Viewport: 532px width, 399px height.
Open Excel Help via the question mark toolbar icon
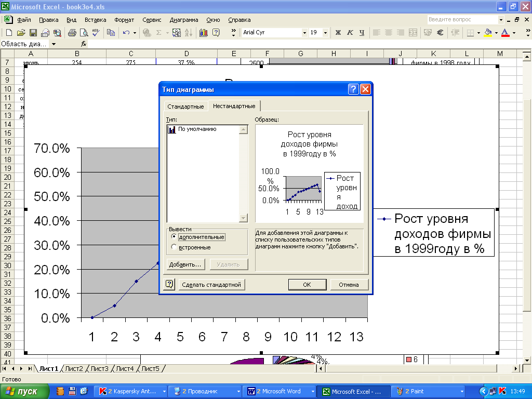coord(216,33)
